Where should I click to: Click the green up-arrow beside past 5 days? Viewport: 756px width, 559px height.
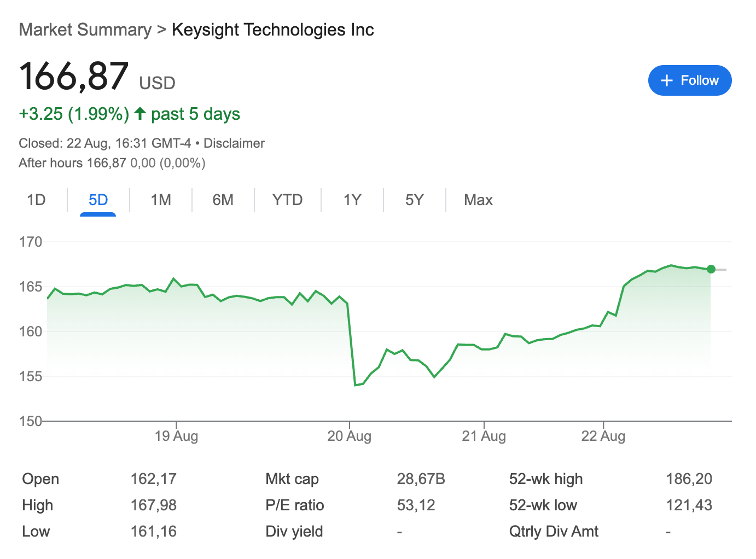tap(140, 113)
